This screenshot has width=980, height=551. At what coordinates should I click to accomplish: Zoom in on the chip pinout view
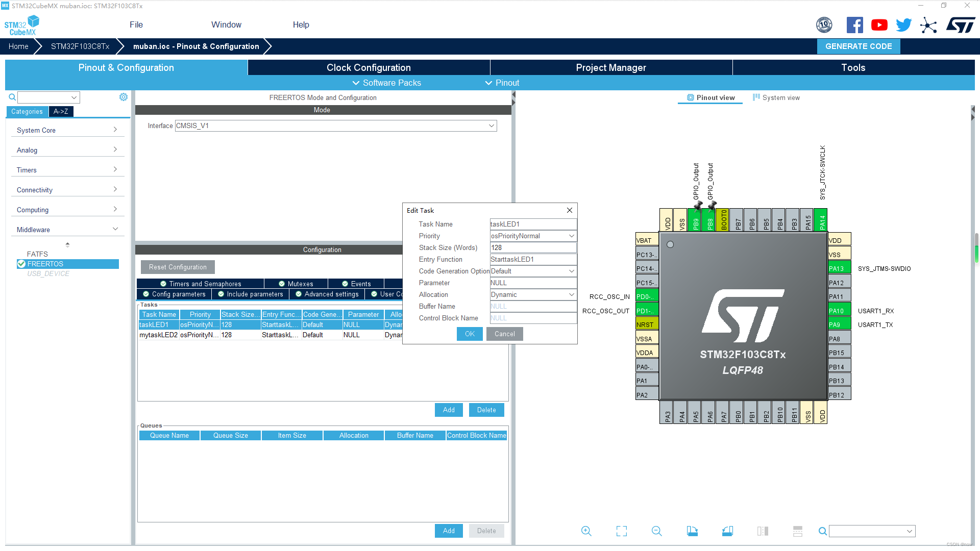pos(586,531)
